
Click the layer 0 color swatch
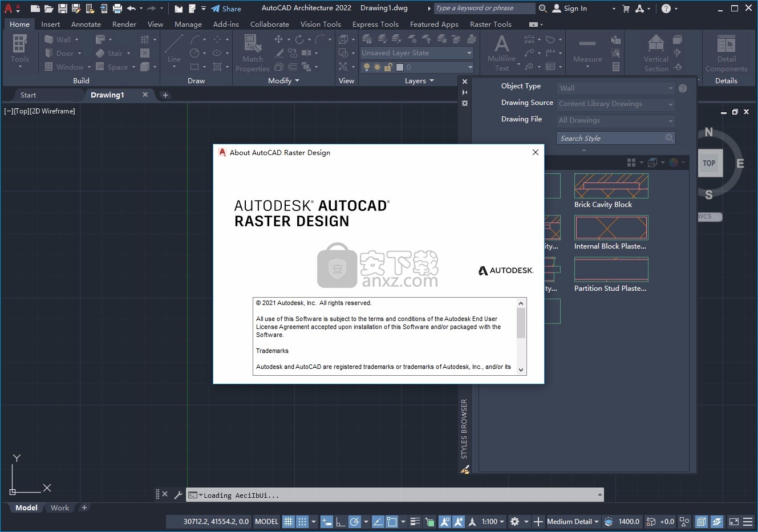pos(400,67)
